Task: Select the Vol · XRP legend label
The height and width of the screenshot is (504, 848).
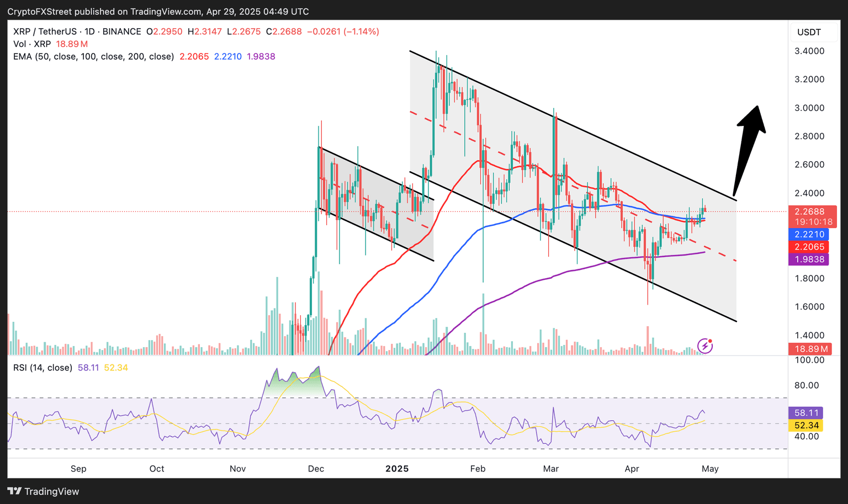Action: click(x=32, y=44)
